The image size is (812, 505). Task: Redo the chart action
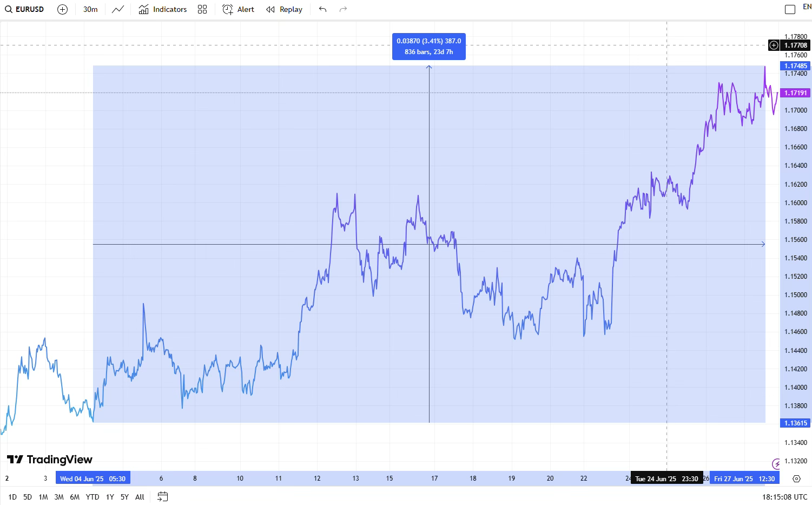tap(343, 9)
